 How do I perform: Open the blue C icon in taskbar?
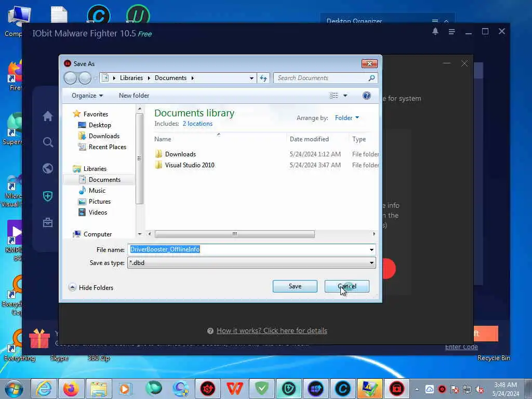[343, 389]
